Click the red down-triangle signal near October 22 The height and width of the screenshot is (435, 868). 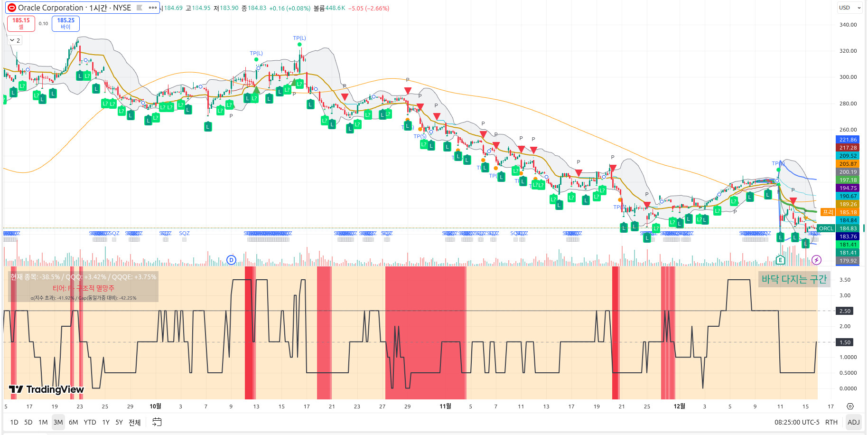pyautogui.click(x=345, y=97)
